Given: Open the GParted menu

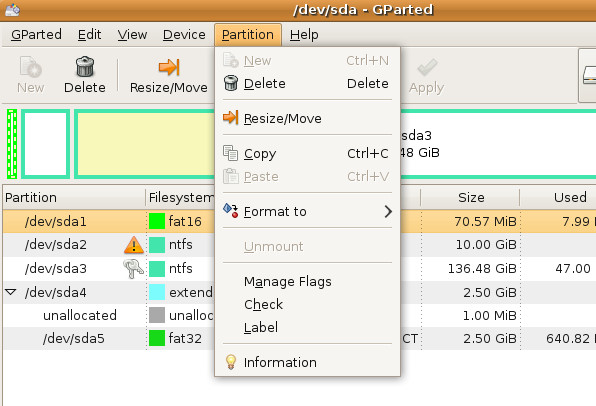Looking at the screenshot, I should pyautogui.click(x=36, y=35).
